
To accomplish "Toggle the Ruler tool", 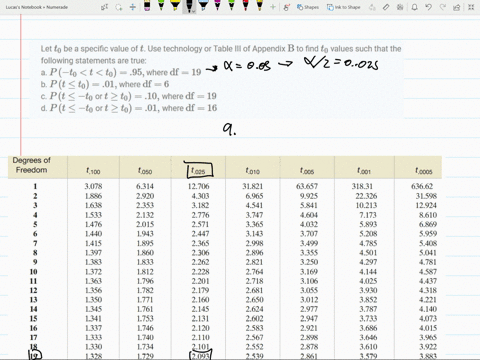I will tap(386, 7).
